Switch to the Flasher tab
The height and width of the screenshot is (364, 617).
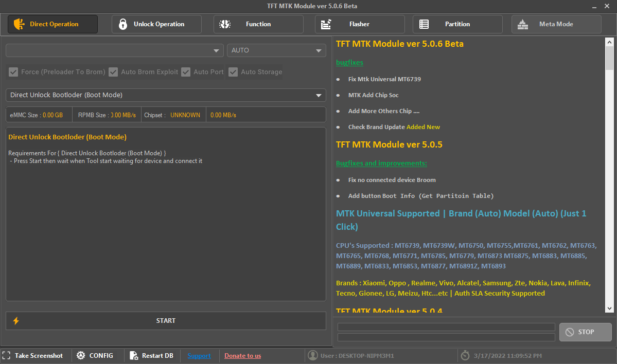click(x=359, y=24)
